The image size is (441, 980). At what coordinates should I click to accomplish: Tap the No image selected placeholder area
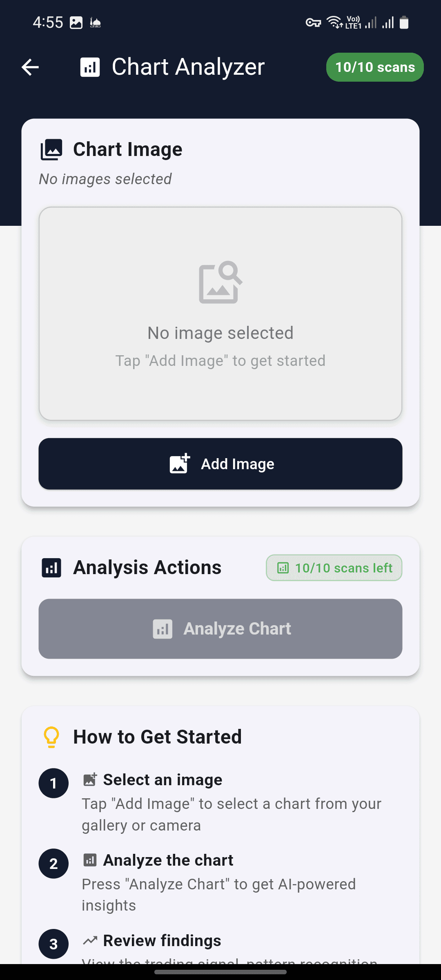(220, 314)
